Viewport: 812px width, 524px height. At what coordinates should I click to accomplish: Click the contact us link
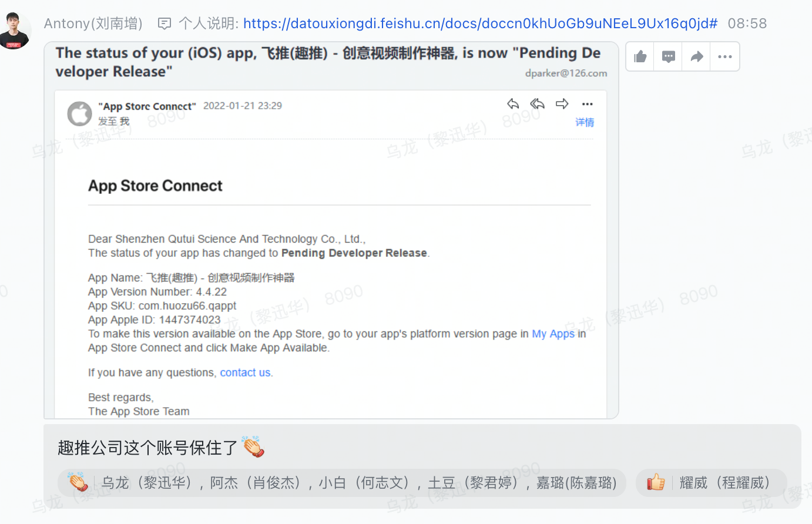[245, 372]
